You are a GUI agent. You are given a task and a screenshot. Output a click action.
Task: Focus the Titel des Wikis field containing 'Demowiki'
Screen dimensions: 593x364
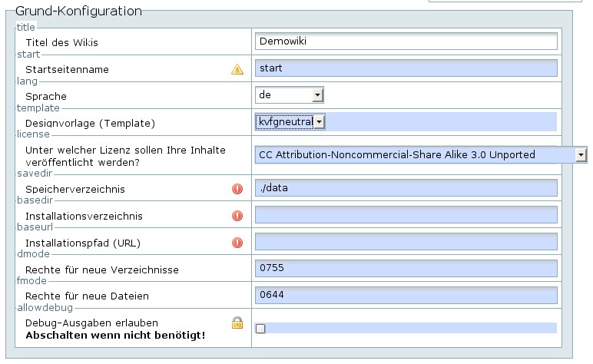tap(406, 41)
